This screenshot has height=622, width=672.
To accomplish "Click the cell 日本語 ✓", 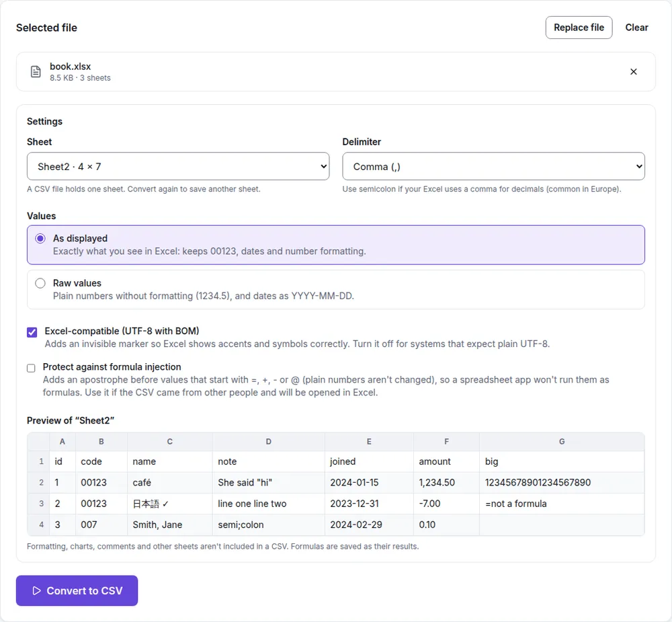I will point(170,504).
